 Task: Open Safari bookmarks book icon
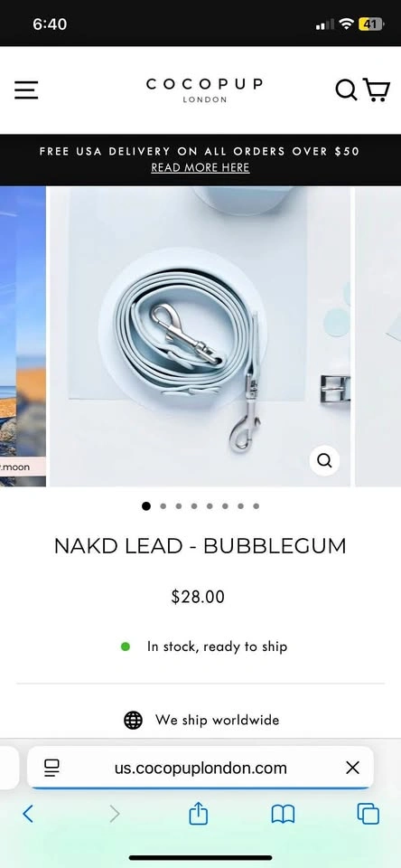283,815
